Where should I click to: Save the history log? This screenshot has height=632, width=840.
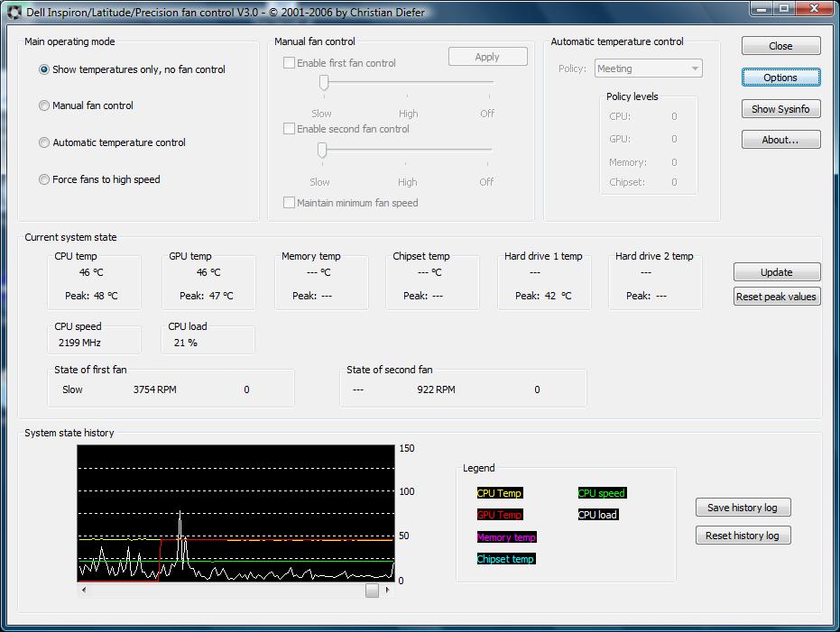[743, 508]
